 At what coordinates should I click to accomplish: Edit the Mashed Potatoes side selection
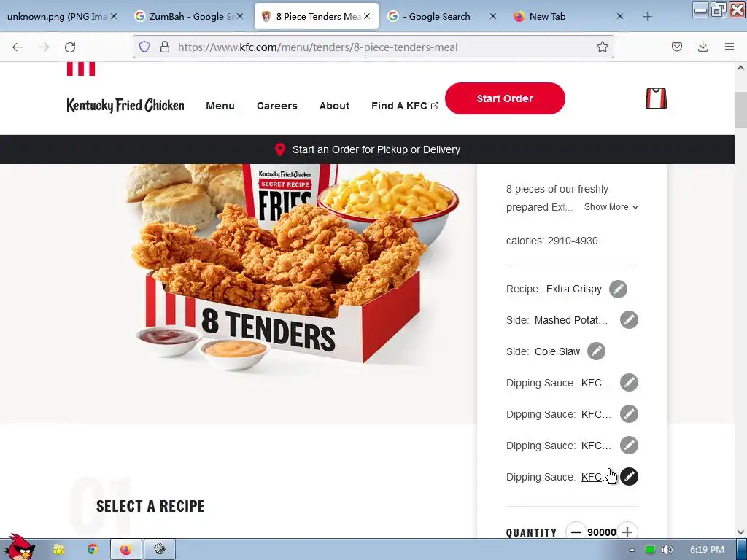629,320
